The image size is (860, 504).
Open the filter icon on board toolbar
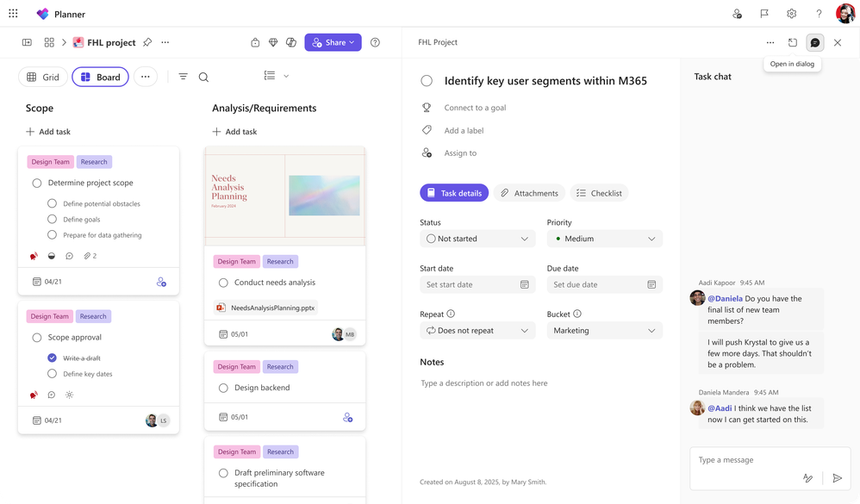pyautogui.click(x=184, y=77)
